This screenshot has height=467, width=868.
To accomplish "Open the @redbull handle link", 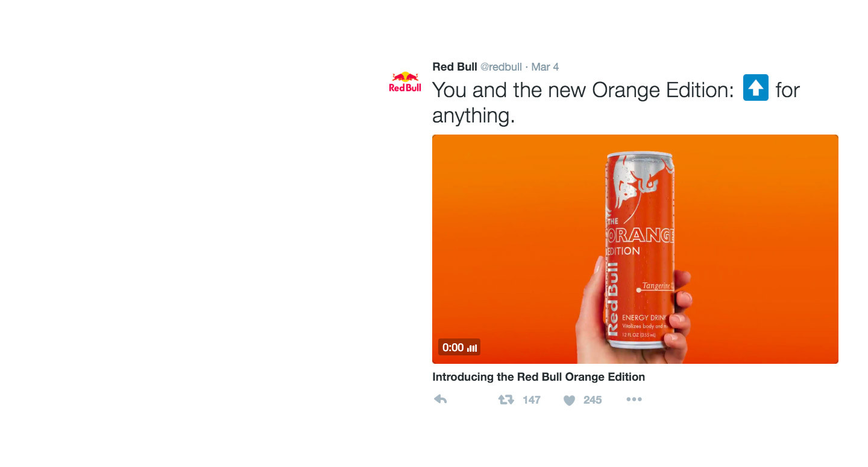I will pos(501,67).
